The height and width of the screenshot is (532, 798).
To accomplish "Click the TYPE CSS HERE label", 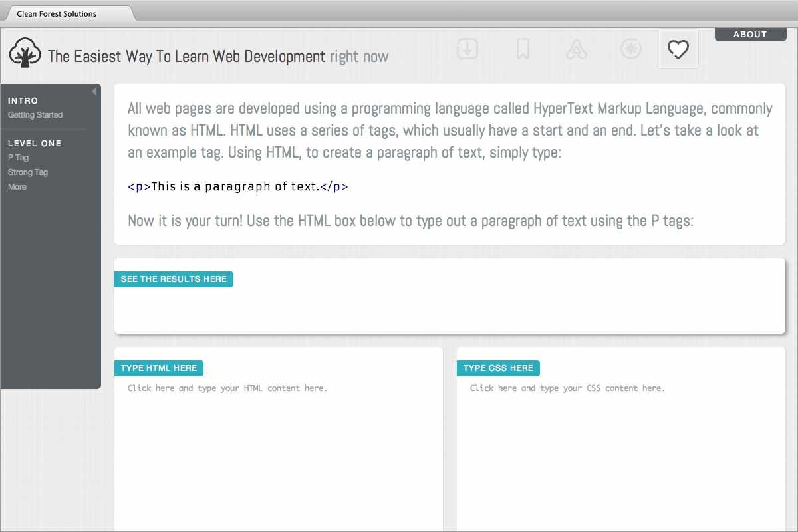I will pos(498,368).
